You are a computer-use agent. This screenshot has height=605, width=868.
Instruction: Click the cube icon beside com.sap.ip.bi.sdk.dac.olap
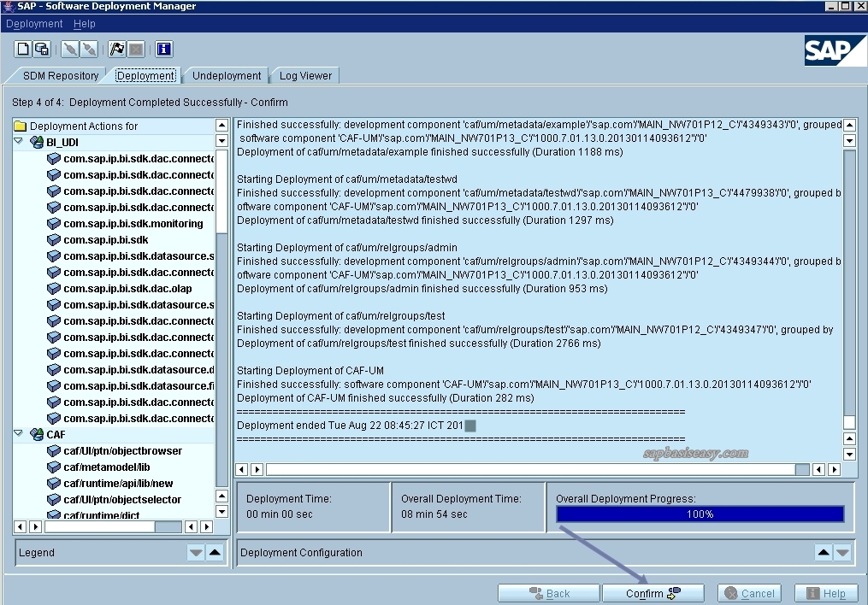(x=54, y=289)
